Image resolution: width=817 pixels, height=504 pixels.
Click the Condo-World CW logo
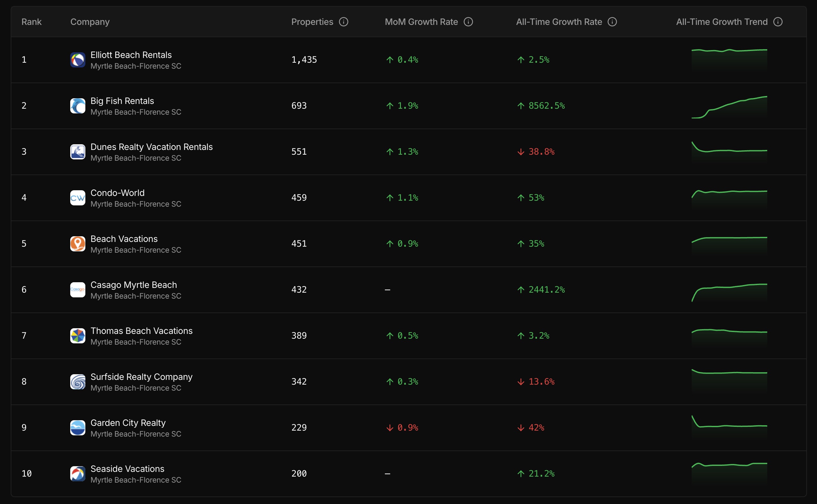click(x=77, y=198)
